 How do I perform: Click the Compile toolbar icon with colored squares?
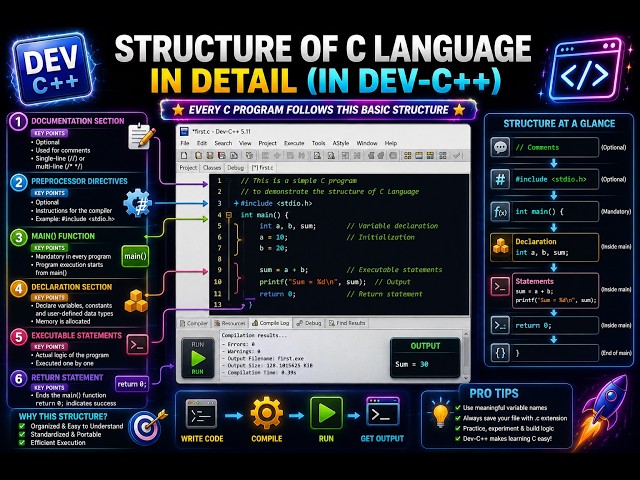pyautogui.click(x=408, y=156)
